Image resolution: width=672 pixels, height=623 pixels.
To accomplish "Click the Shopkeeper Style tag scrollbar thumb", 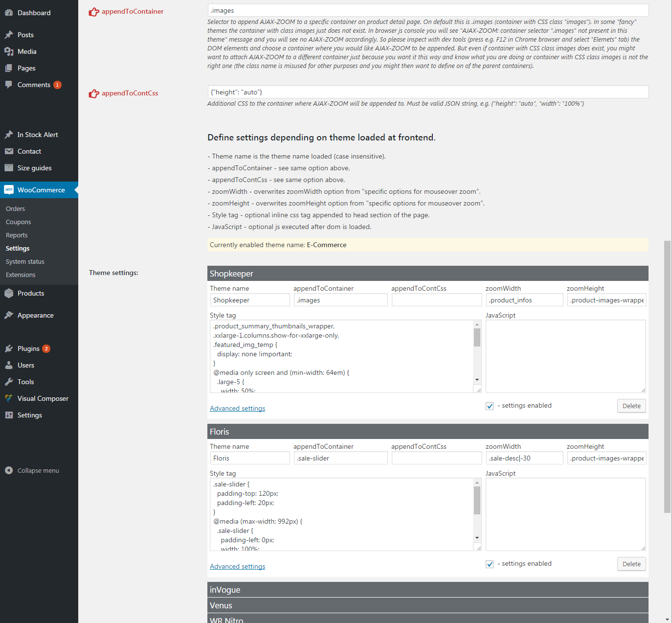I will (477, 337).
